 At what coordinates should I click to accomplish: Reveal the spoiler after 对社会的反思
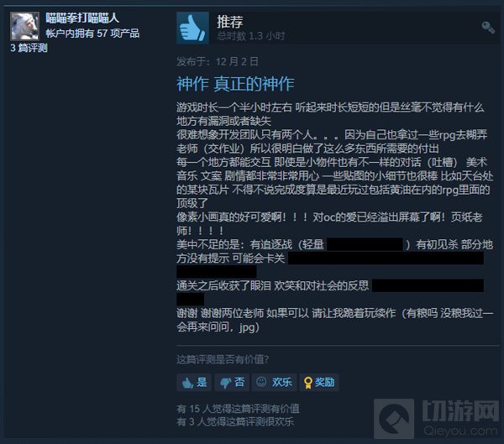[428, 285]
